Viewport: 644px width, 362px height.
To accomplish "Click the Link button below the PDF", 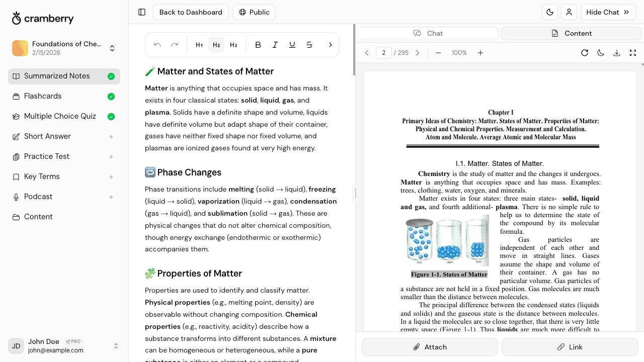I will [x=569, y=347].
